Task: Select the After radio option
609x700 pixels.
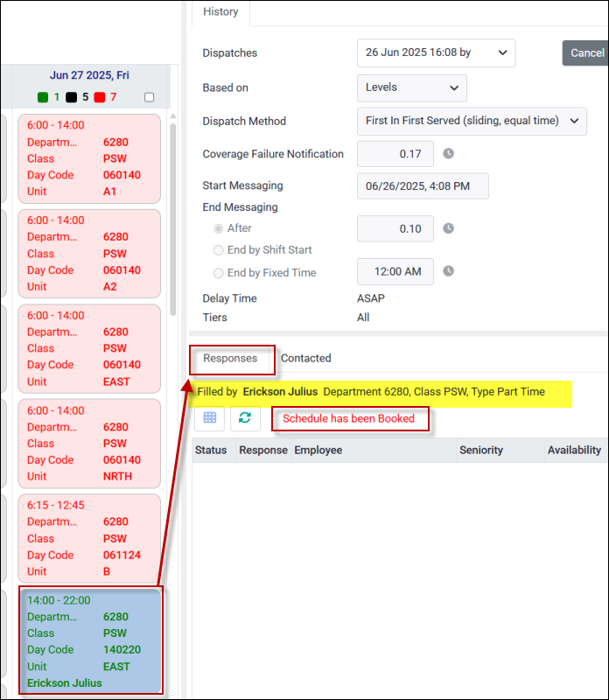Action: click(x=219, y=228)
